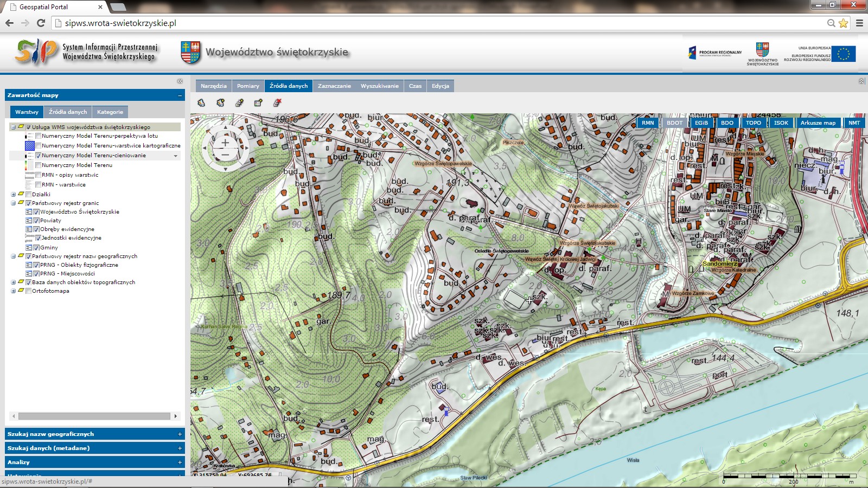Open the Narzędzia tab
868x488 pixels.
214,86
